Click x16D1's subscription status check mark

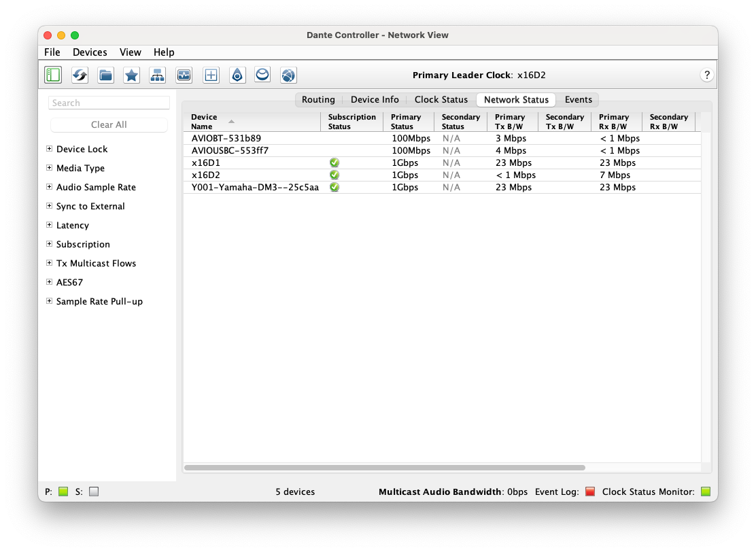tap(334, 162)
